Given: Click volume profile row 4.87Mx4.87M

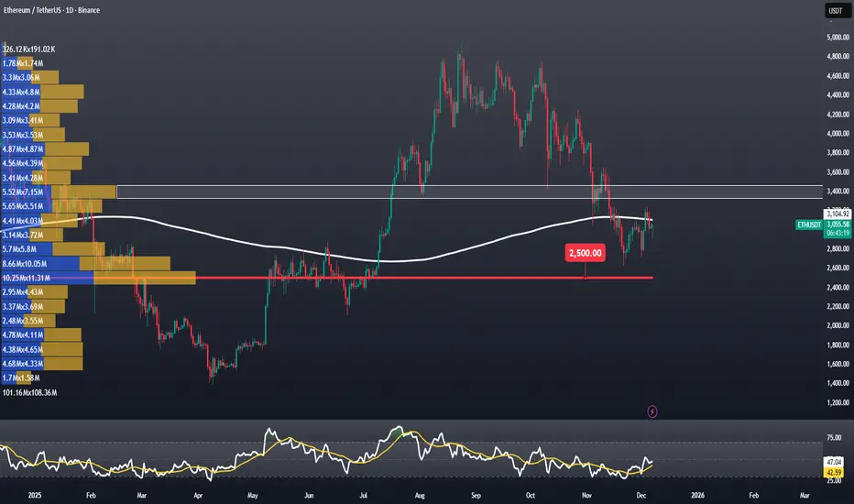Looking at the screenshot, I should point(45,148).
